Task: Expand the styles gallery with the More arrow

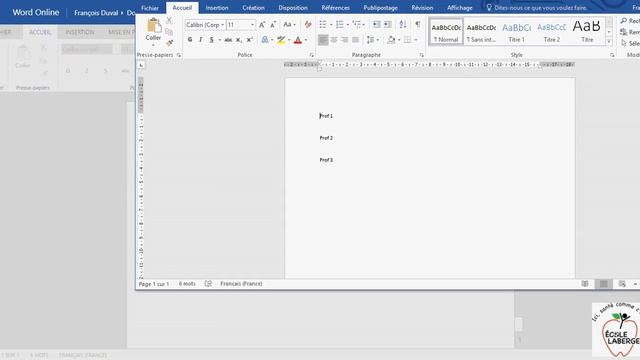Action: [609, 41]
